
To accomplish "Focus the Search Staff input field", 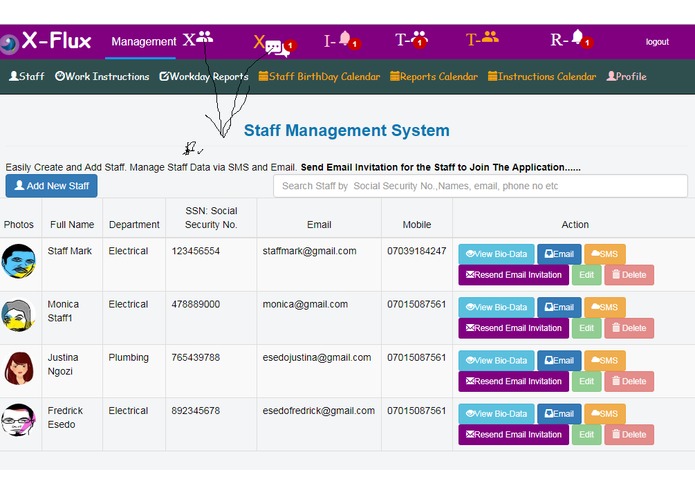I will click(x=480, y=186).
